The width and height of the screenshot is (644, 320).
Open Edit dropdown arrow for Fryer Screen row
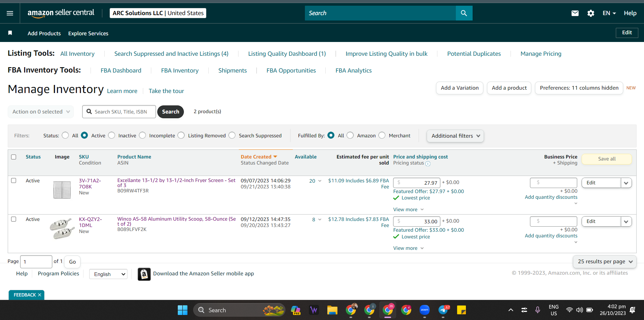626,183
